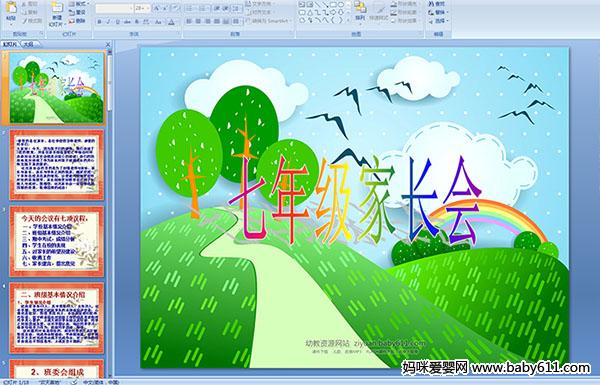Click the Reset button in Slides group
600x385 pixels.
[x=78, y=12]
